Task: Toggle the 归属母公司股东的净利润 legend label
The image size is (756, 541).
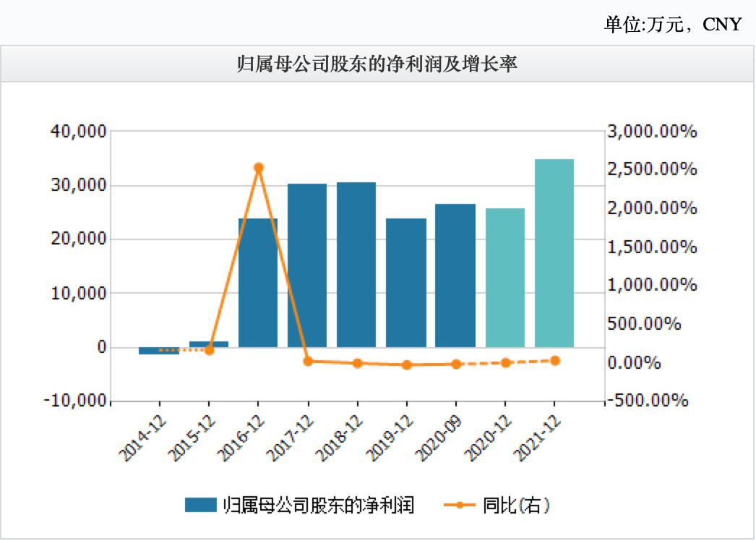Action: (318, 505)
